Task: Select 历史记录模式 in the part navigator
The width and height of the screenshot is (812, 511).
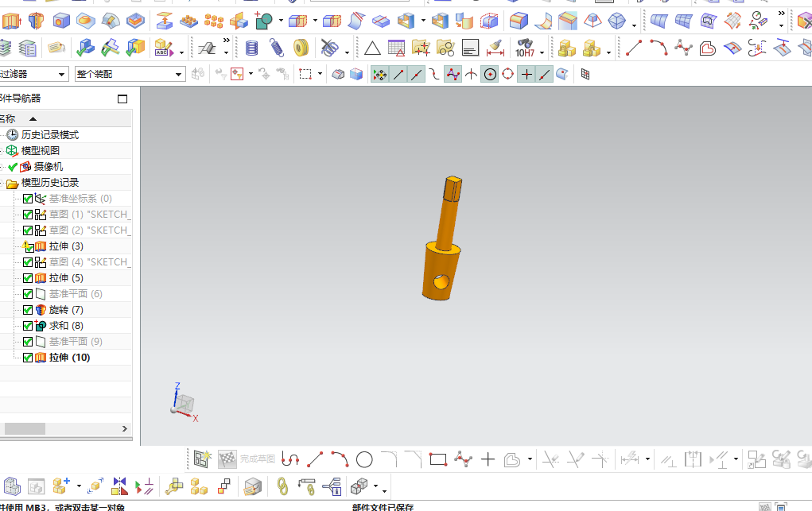Action: [x=50, y=135]
